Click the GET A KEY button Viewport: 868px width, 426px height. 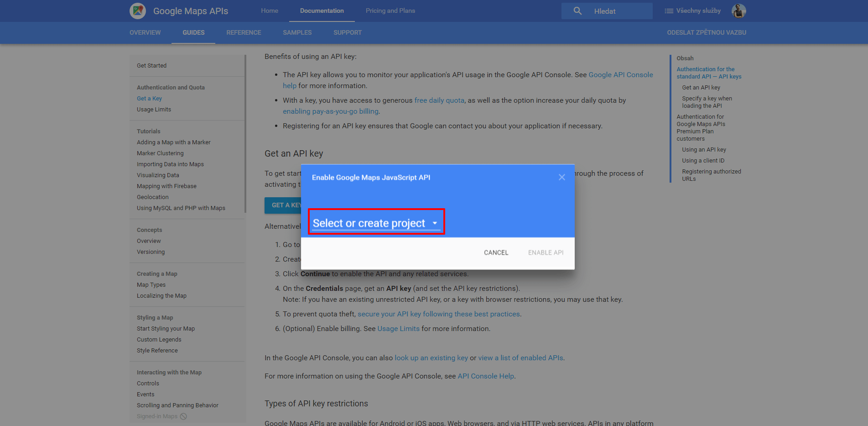[283, 205]
